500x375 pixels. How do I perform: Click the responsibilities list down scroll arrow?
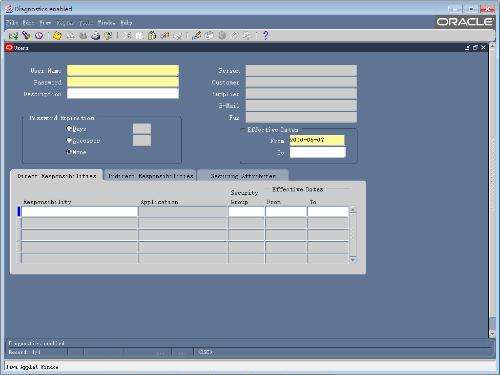[x=353, y=260]
